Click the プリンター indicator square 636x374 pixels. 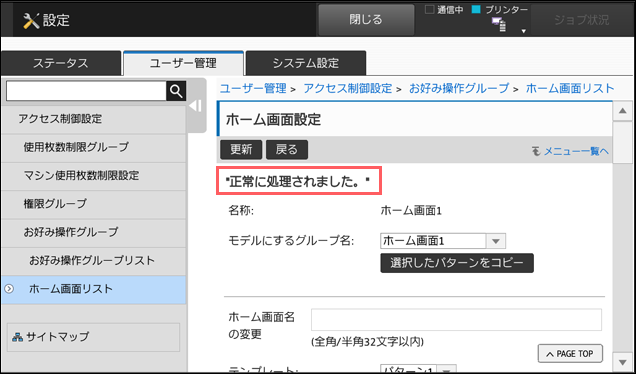click(476, 10)
